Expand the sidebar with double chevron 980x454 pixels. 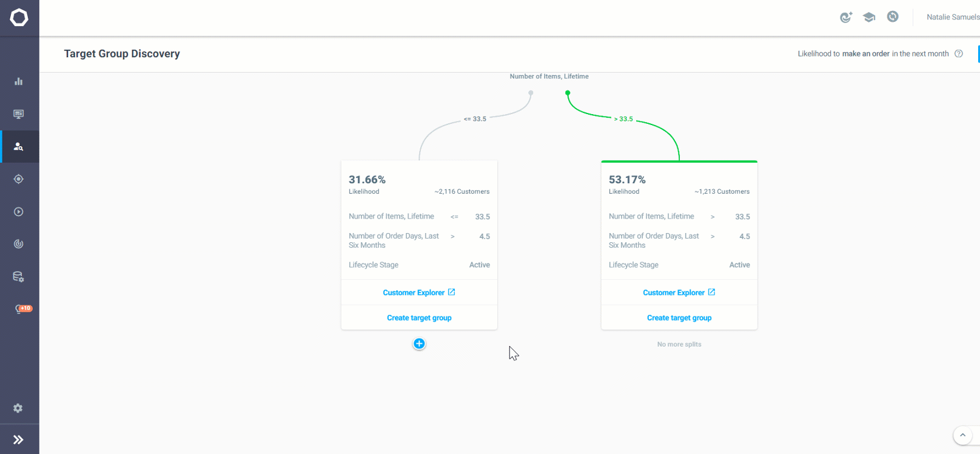[x=18, y=440]
